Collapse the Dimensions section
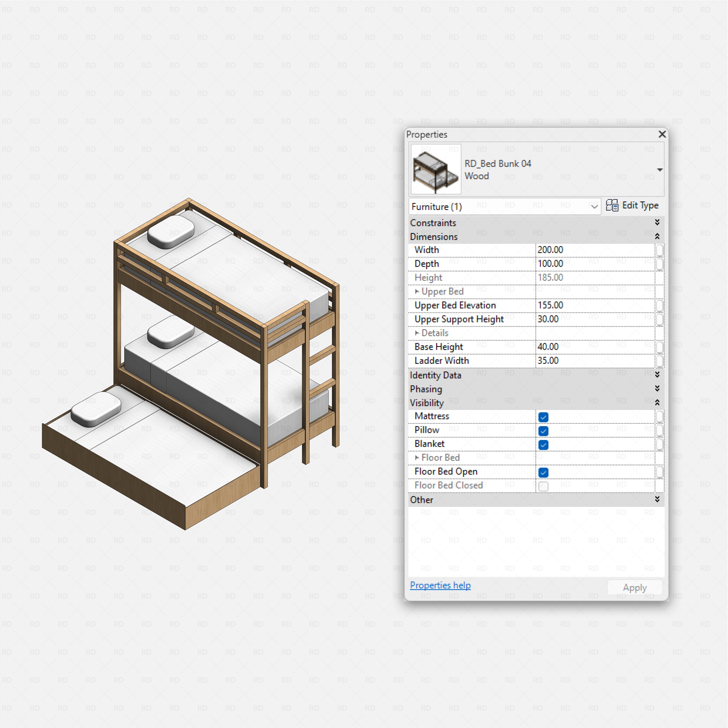 point(657,236)
